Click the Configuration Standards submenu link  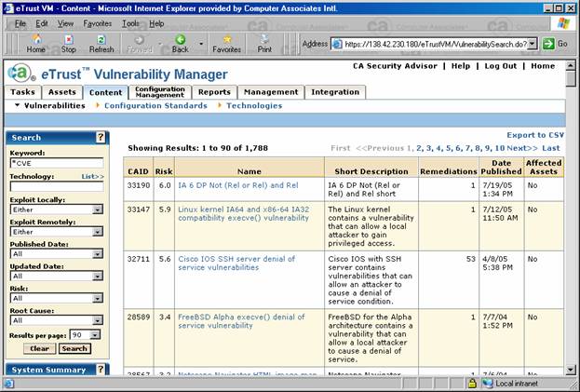pyautogui.click(x=155, y=106)
